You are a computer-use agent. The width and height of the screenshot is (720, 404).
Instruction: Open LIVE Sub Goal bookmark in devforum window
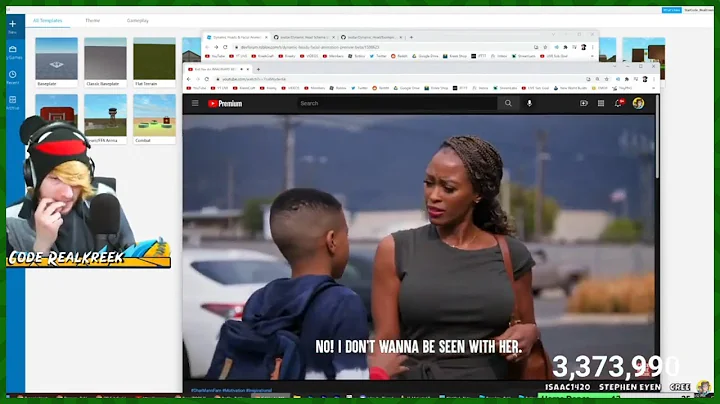(x=554, y=56)
